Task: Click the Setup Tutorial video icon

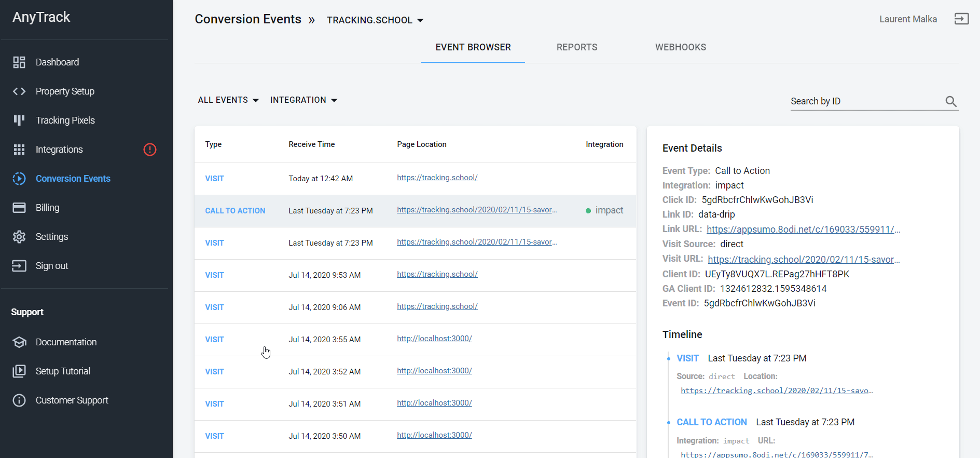Action: [x=19, y=371]
